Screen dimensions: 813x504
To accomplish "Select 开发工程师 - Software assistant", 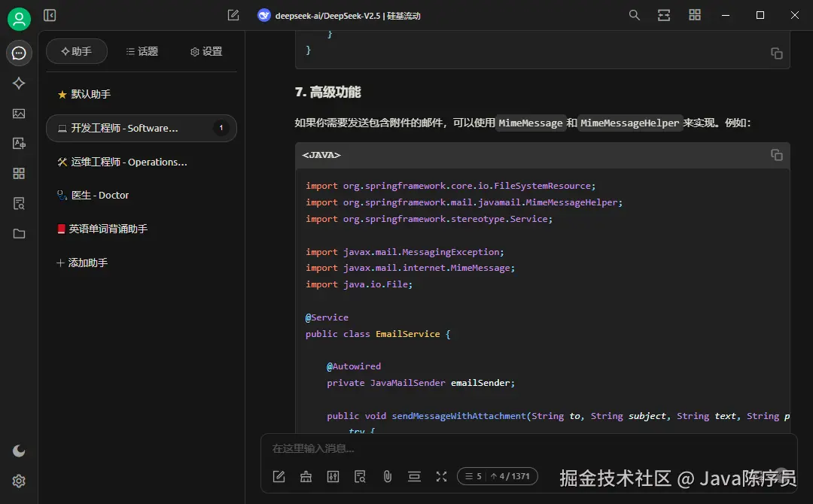I will [141, 128].
